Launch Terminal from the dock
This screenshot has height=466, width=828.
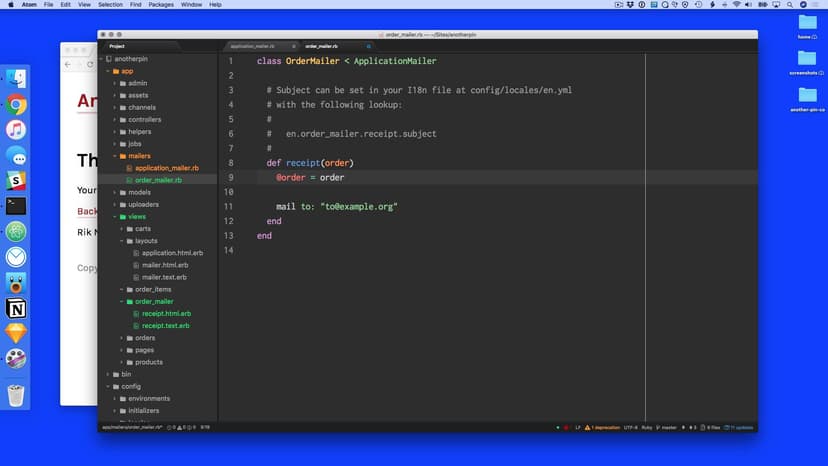pyautogui.click(x=16, y=206)
